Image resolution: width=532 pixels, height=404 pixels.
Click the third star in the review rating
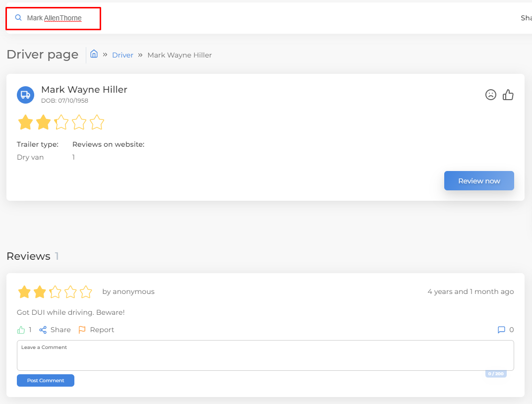(55, 292)
